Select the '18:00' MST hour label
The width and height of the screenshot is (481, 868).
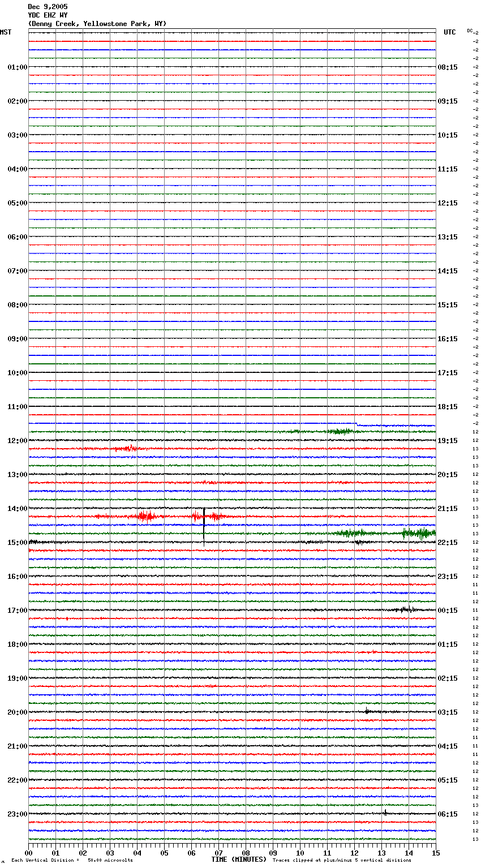[x=18, y=644]
